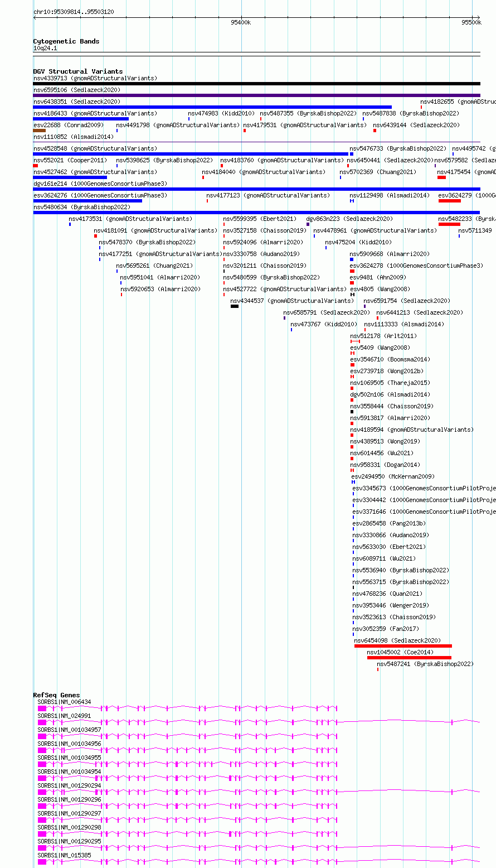Screen dimensions: 496x868
Task: Select SORBS1|NM_001034956 transcript label
Action: [70, 744]
